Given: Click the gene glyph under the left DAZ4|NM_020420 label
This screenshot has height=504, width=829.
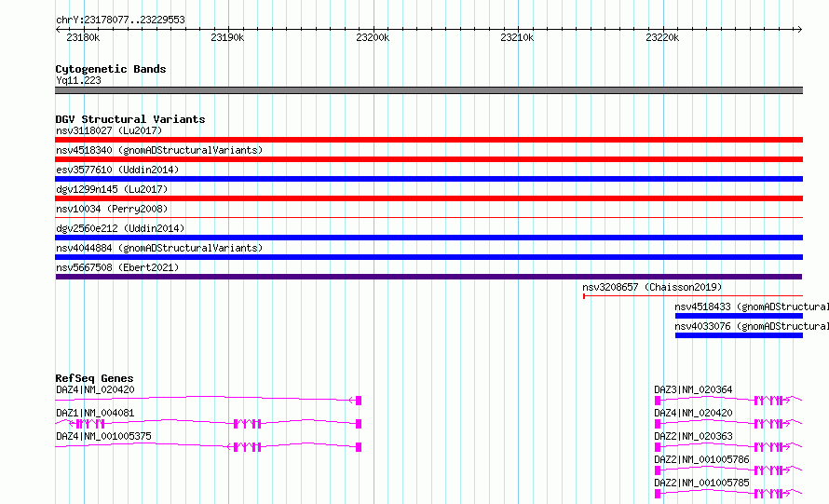Looking at the screenshot, I should pyautogui.click(x=209, y=400).
